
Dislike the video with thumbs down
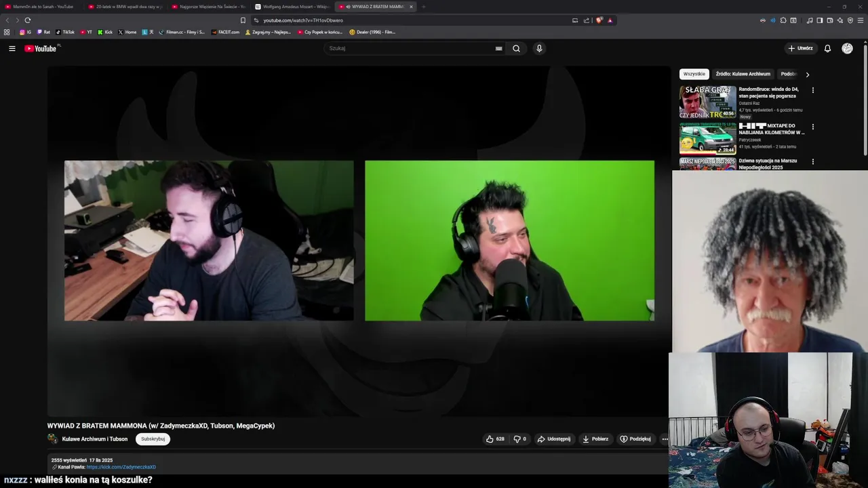pos(519,439)
